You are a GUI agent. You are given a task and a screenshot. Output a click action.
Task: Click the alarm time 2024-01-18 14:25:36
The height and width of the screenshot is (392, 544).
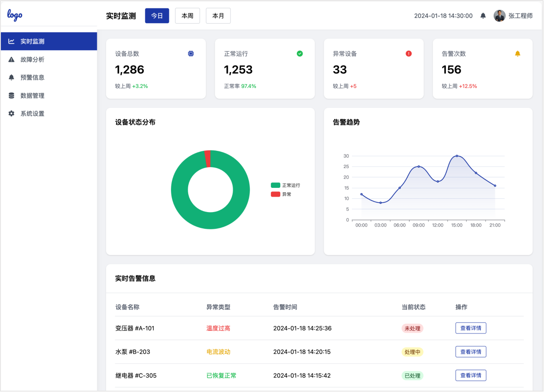pos(303,329)
